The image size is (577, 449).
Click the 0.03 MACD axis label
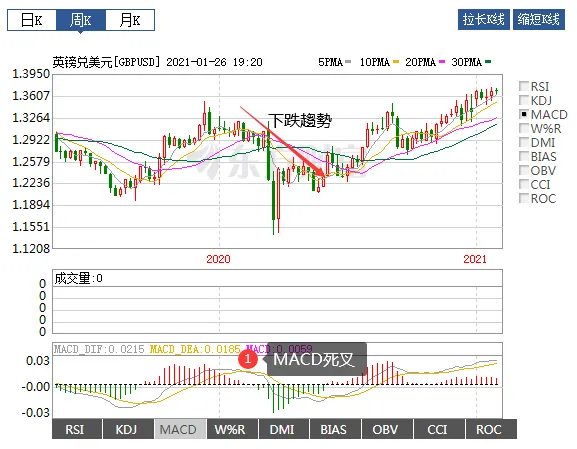tap(38, 361)
